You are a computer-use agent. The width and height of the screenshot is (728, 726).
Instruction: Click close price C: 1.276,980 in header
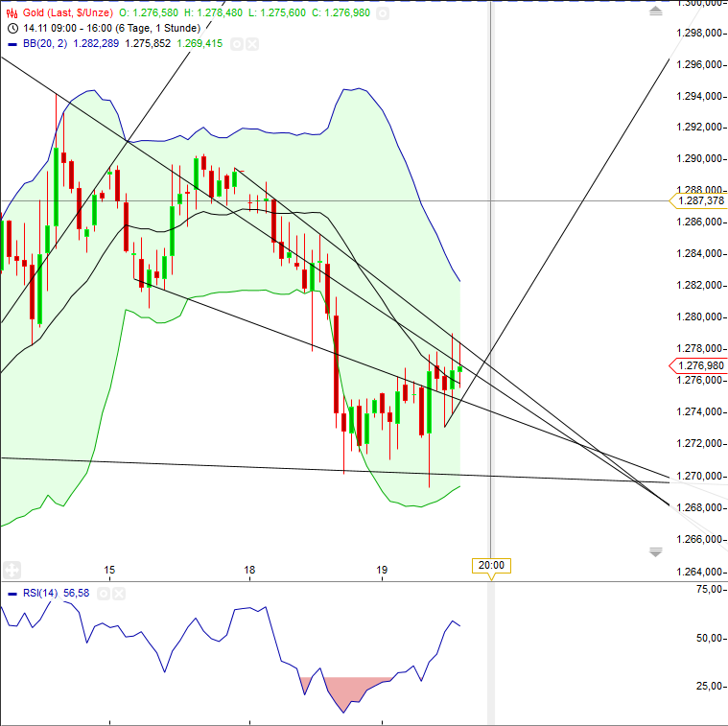(x=341, y=12)
